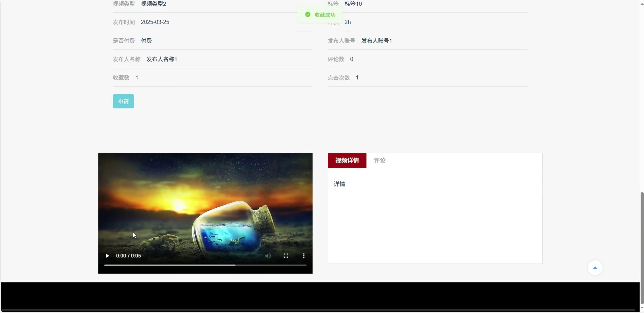Click the 付费 value text
Image resolution: width=644 pixels, height=313 pixels.
pyautogui.click(x=147, y=41)
